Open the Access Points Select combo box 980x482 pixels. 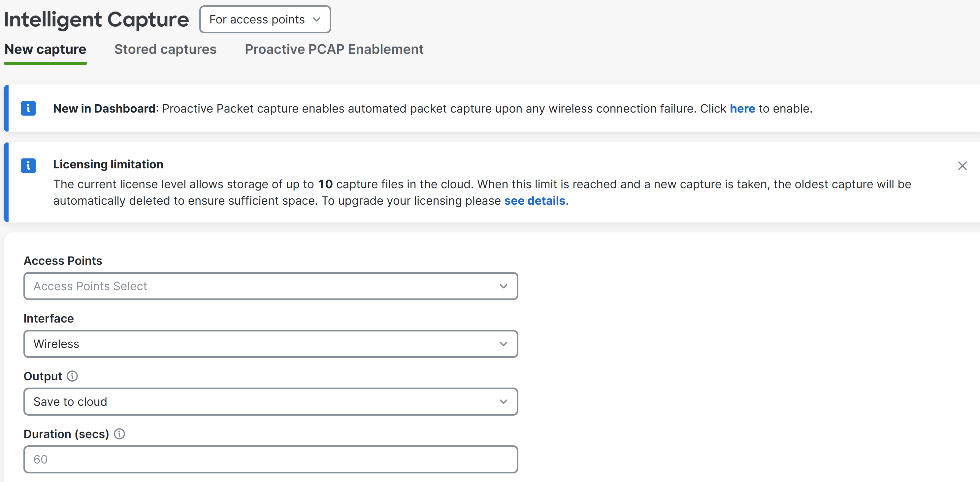click(x=271, y=286)
